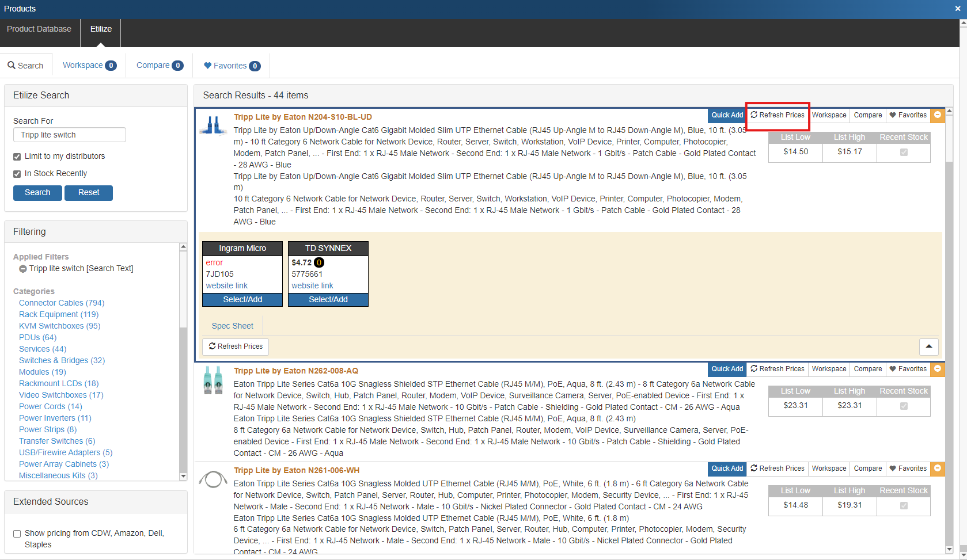Add N204-S10-BL-UD to Favorites
967x560 pixels.
tap(908, 115)
